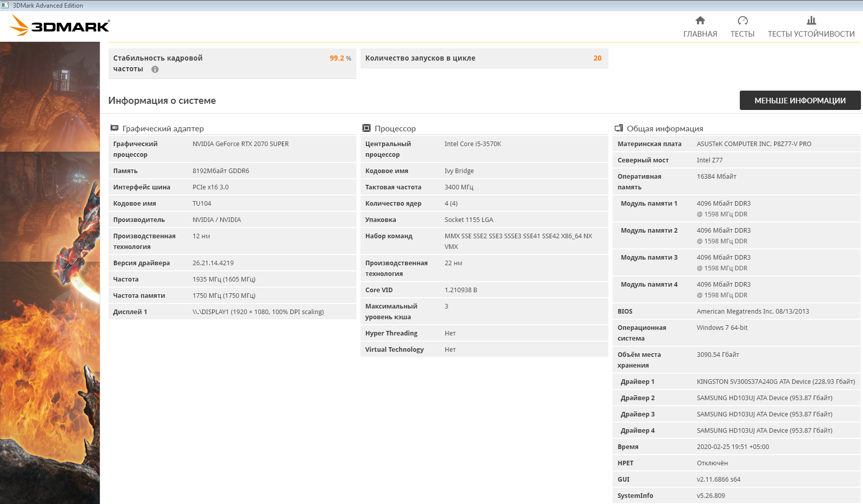863x504 pixels.
Task: Click the loop count value 20
Action: pos(597,58)
